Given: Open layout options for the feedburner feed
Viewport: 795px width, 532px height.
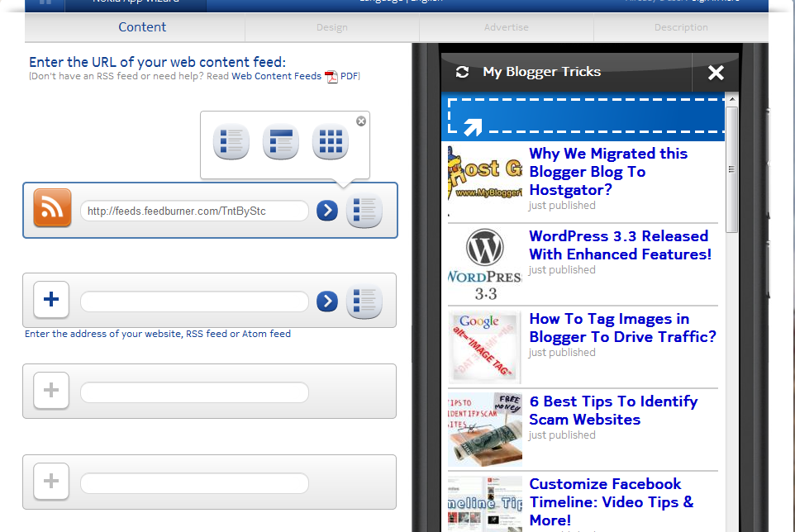Looking at the screenshot, I should pyautogui.click(x=364, y=211).
